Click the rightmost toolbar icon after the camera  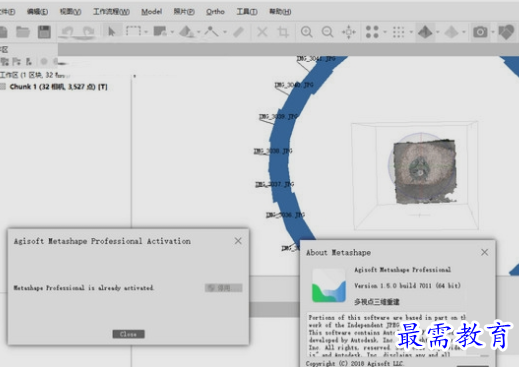(x=506, y=32)
